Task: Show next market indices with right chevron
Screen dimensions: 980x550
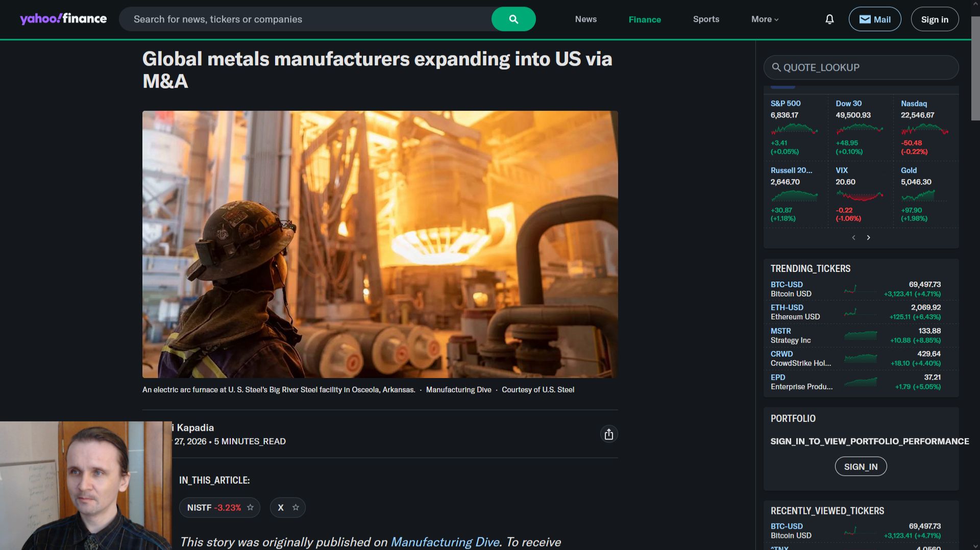Action: coord(868,238)
